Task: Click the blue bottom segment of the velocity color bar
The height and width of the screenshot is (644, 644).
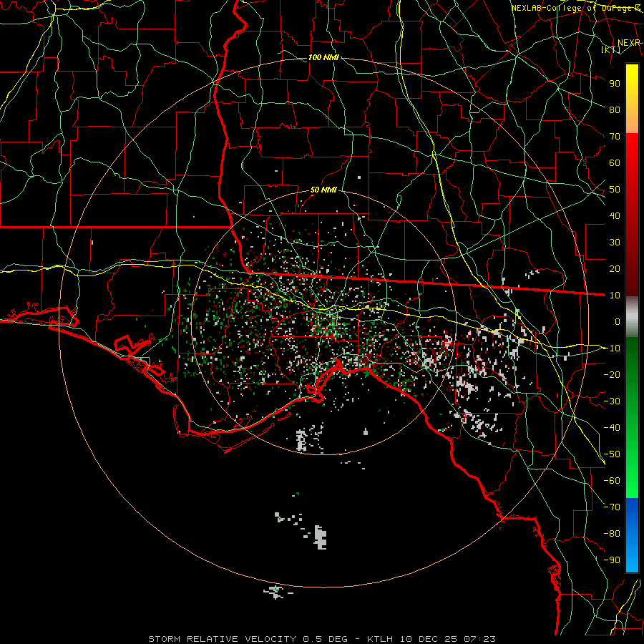Action: (x=632, y=535)
